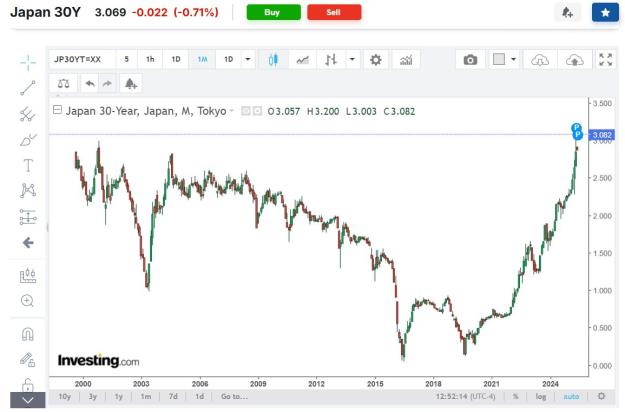
Task: Switch to the 1M interval tab
Action: click(202, 59)
